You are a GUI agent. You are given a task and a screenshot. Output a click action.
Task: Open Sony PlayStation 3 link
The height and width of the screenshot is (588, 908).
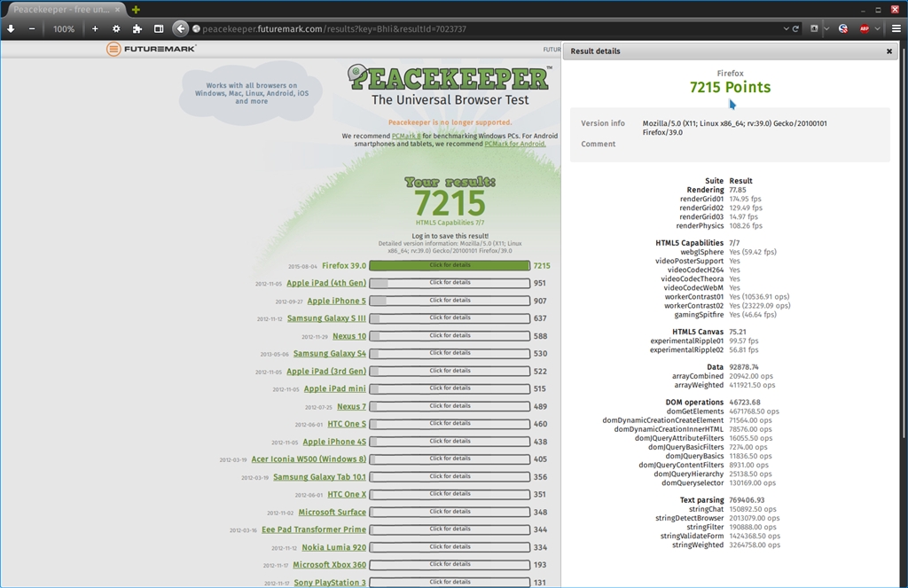point(330,582)
